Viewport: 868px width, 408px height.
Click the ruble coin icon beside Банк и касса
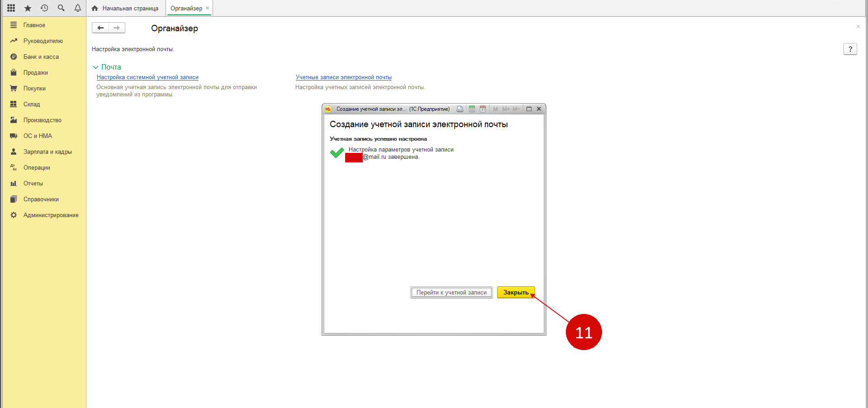14,57
